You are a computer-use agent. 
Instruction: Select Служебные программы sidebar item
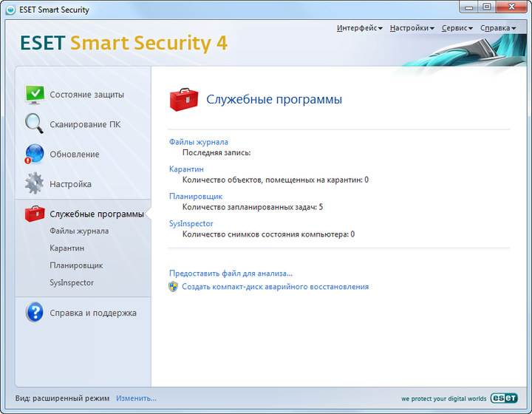[97, 214]
